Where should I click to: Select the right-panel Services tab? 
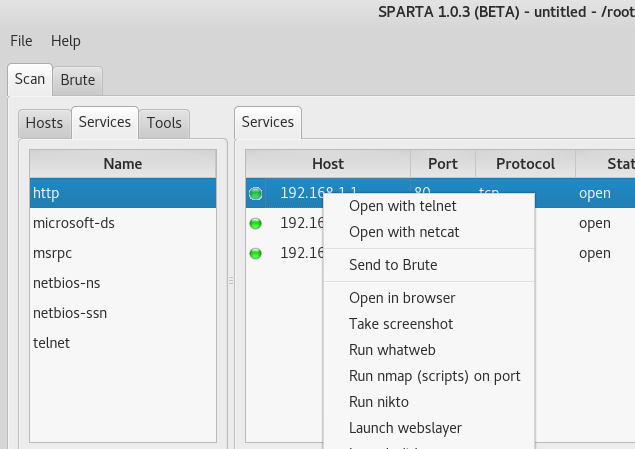click(268, 122)
